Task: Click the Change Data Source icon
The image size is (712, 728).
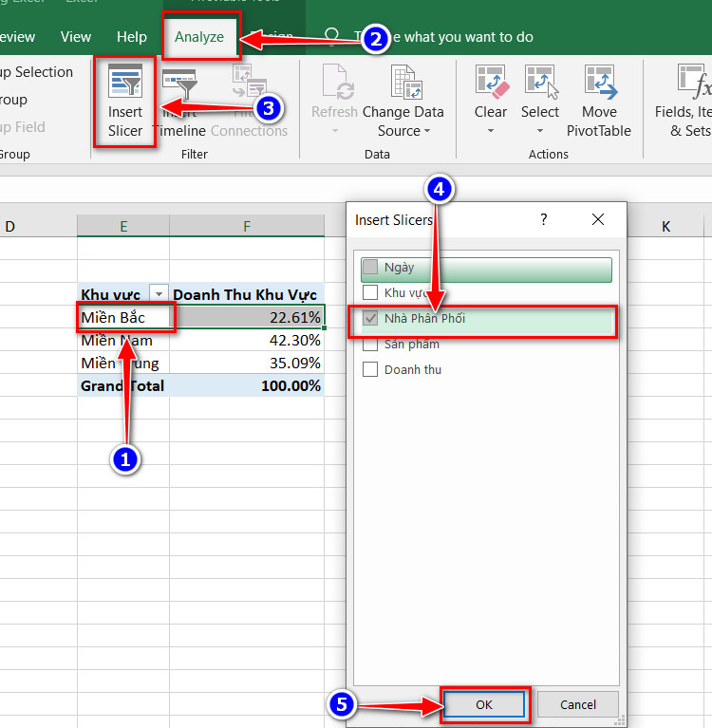Action: [x=406, y=83]
